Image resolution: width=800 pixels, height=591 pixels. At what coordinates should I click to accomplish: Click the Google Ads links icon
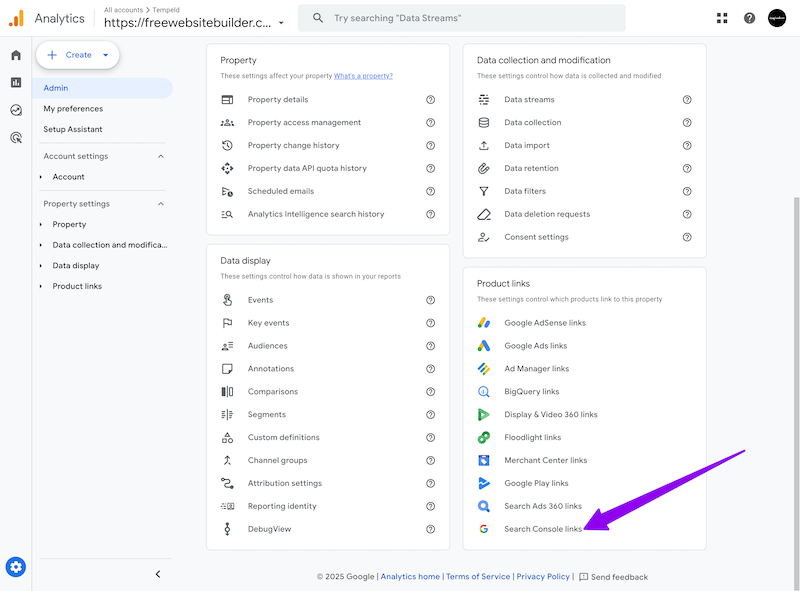[484, 346]
